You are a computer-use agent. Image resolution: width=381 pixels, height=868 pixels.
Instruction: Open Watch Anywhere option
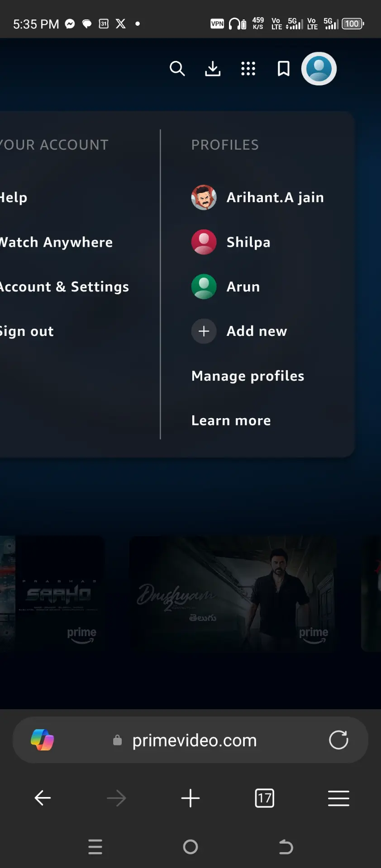coord(56,242)
